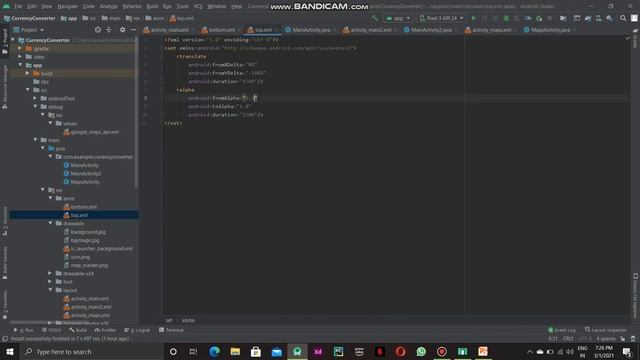The image size is (640, 360).
Task: Click alpha breadcrumb below the editor
Action: coord(188,320)
